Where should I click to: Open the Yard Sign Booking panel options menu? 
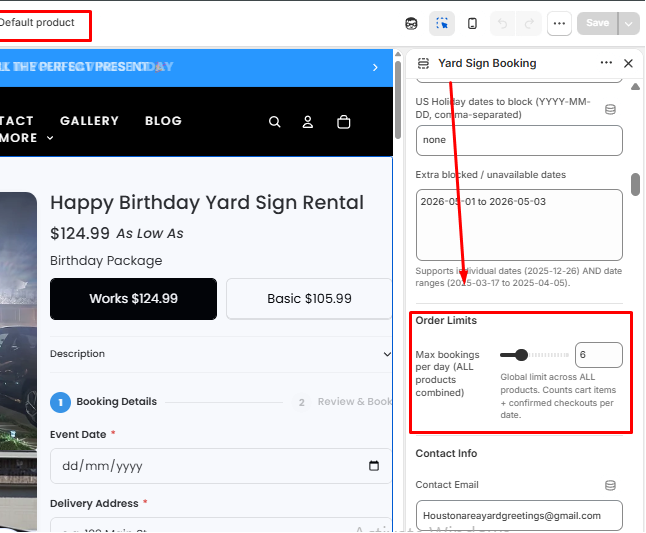(606, 63)
